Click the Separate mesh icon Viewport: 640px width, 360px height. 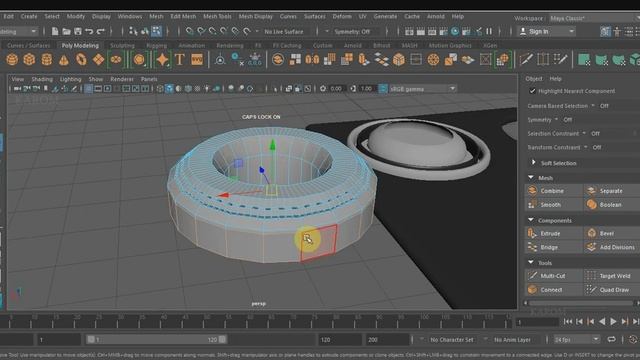tap(591, 191)
